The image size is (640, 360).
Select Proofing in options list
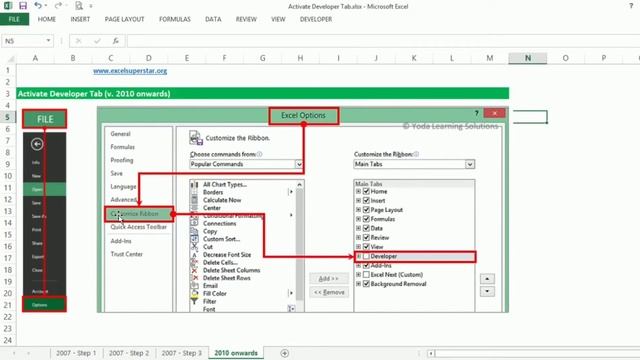(x=122, y=160)
